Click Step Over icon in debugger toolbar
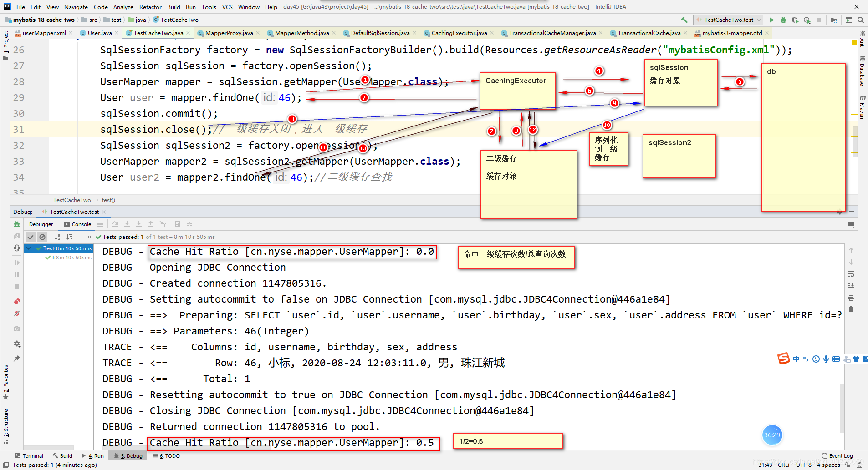The height and width of the screenshot is (470, 868). coord(115,224)
